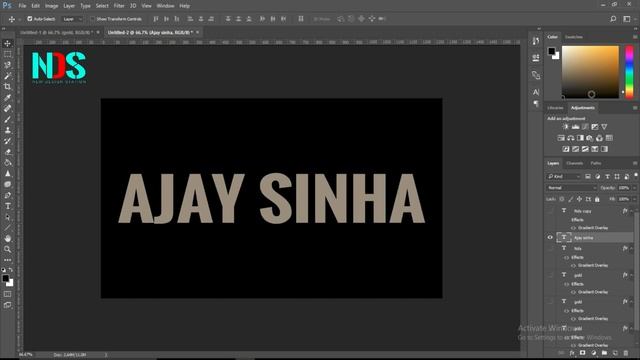Toggle type layer filter in Layers panel
The width and height of the screenshot is (640, 360).
pos(607,176)
